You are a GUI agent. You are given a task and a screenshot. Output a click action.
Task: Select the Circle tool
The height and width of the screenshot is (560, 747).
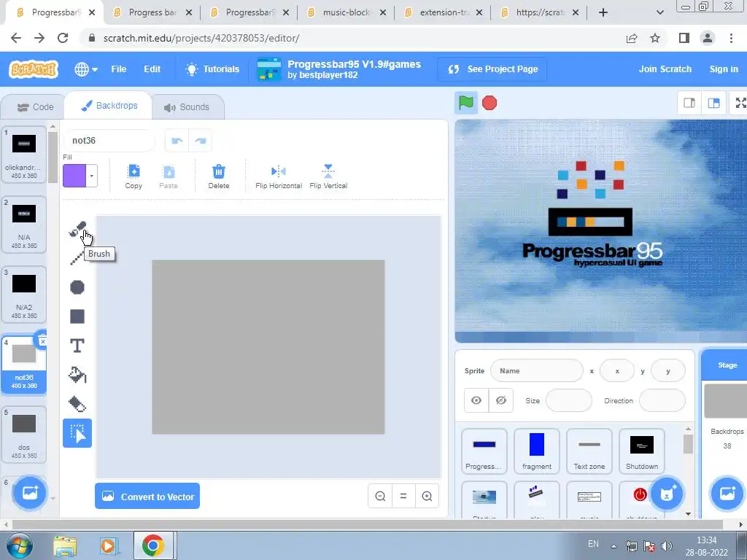[x=77, y=287]
